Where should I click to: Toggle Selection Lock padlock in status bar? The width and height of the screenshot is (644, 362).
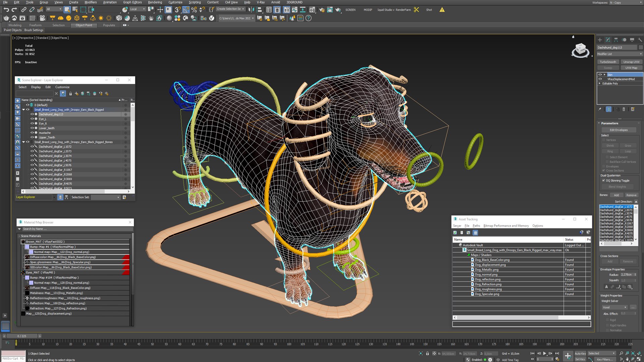tap(427, 353)
